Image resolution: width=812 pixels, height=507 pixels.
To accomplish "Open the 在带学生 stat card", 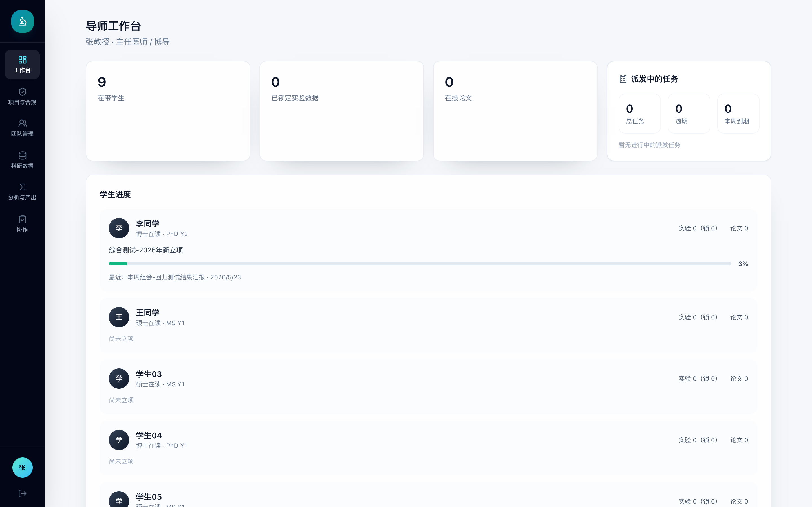I will point(168,111).
